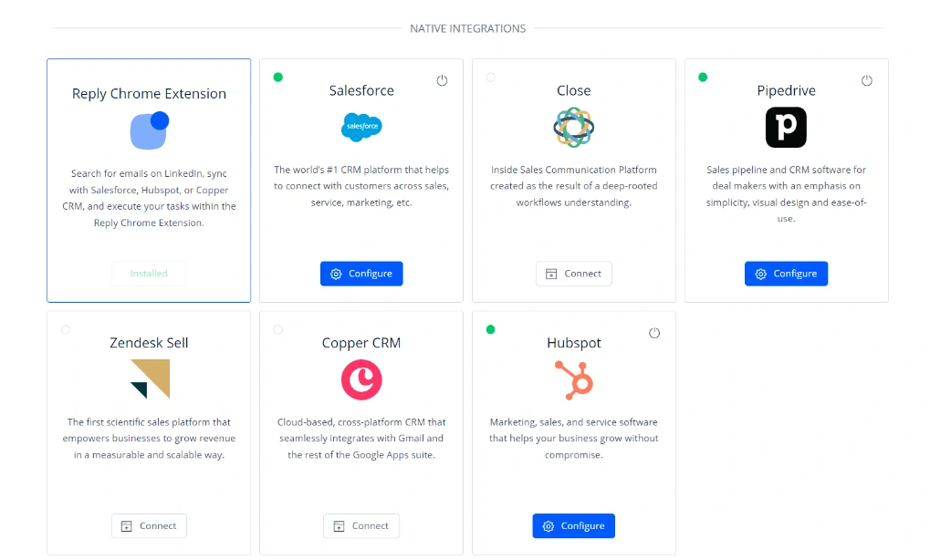Click the Copper CRM Gmail description text
This screenshot has width=930, height=560.
tap(361, 439)
